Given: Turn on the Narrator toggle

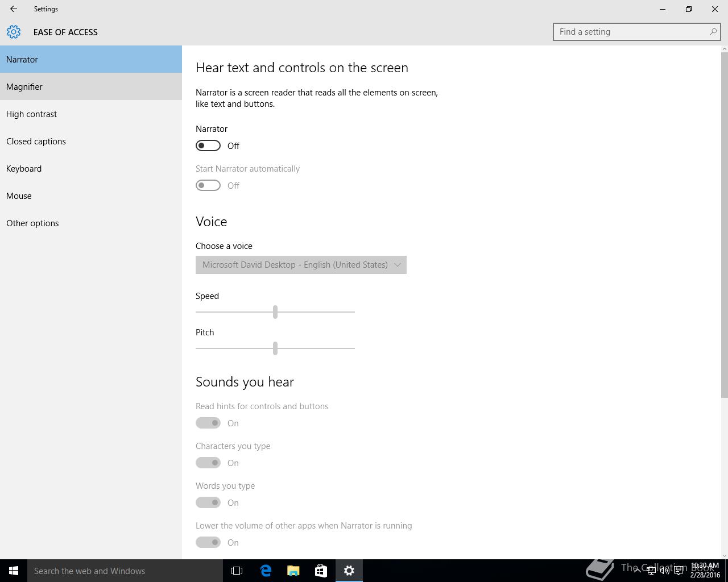Looking at the screenshot, I should coord(208,145).
